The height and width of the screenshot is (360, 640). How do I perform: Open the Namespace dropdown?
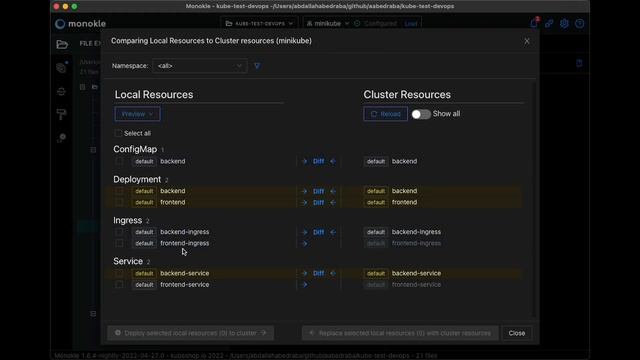point(200,66)
